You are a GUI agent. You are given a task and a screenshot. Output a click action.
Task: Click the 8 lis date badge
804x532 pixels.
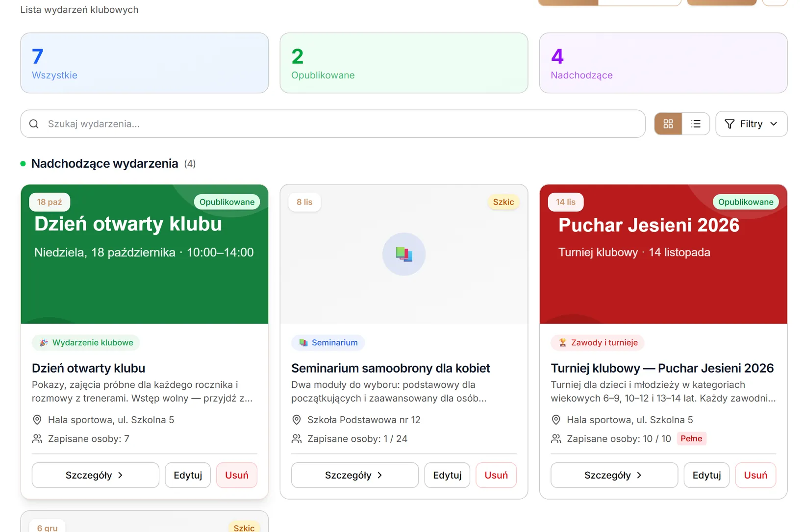(x=304, y=202)
